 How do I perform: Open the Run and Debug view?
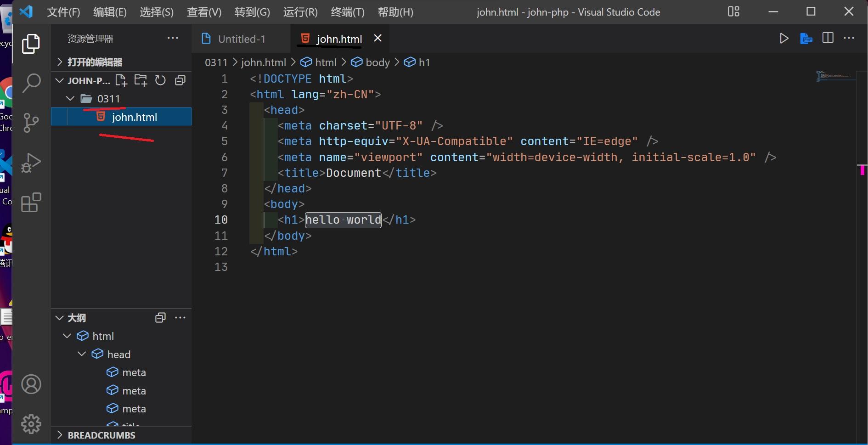[31, 163]
